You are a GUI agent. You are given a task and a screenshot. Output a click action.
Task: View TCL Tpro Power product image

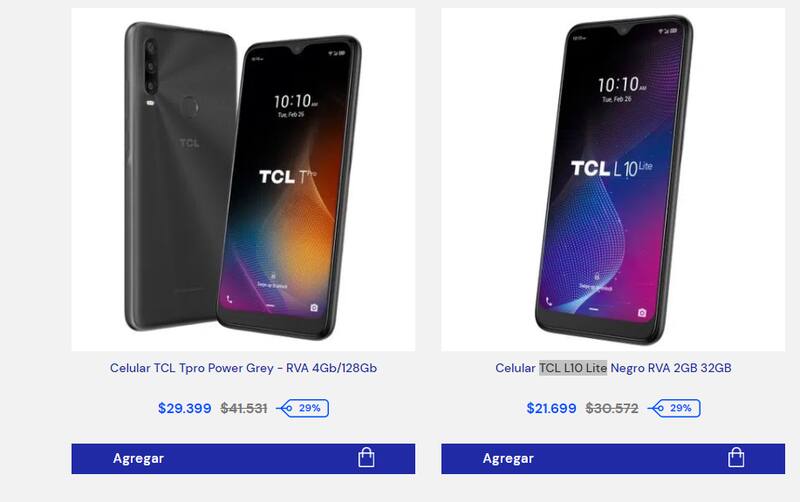tap(243, 180)
